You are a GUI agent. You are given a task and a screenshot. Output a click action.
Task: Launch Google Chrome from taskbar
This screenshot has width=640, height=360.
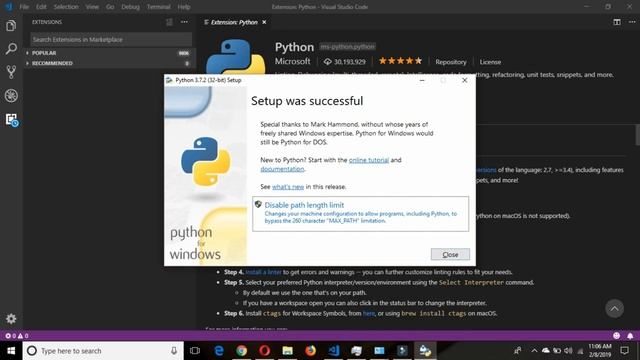click(x=242, y=351)
